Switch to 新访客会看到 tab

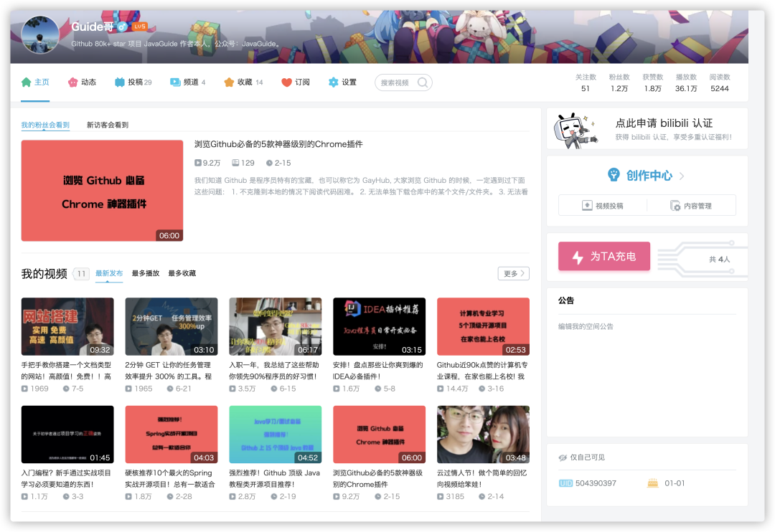pyautogui.click(x=108, y=125)
